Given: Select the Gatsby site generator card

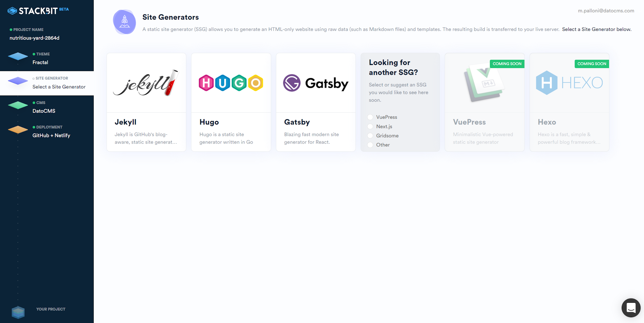Looking at the screenshot, I should [x=316, y=102].
